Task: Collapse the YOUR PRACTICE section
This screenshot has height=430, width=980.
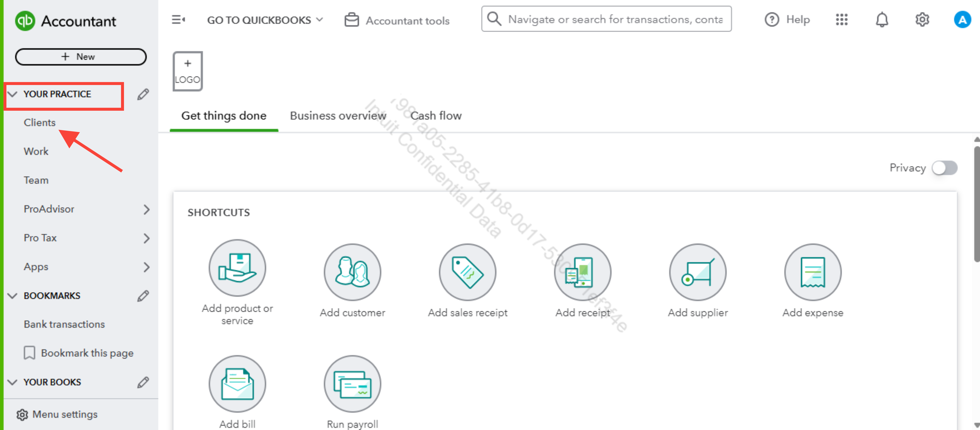Action: [x=13, y=94]
